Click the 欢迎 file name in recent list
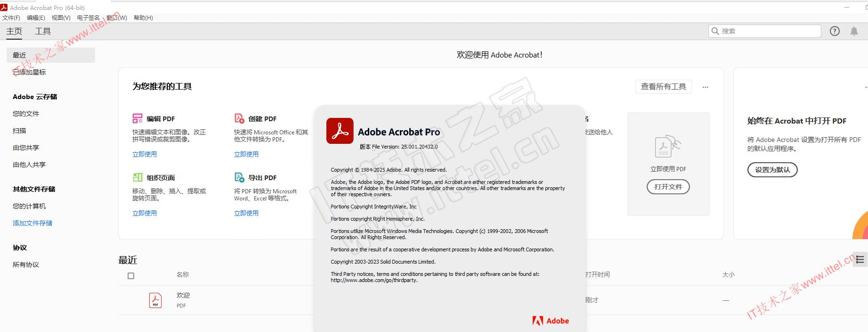The height and width of the screenshot is (332, 868). point(183,295)
